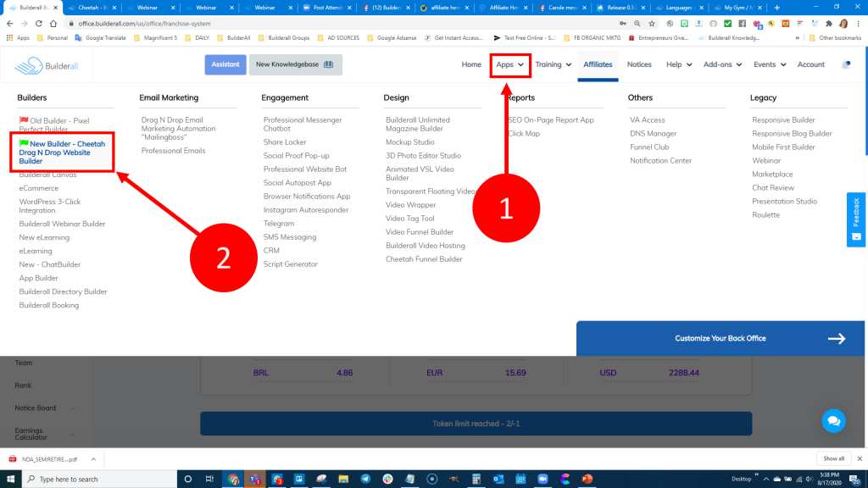Open the New Knowledgebase button
The width and height of the screenshot is (868, 488).
point(296,64)
